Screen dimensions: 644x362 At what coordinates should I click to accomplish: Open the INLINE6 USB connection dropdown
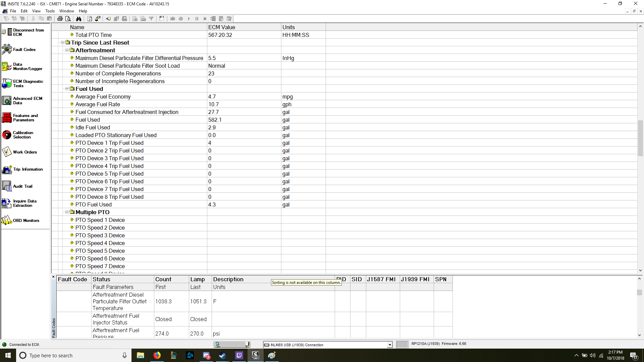tap(389, 345)
